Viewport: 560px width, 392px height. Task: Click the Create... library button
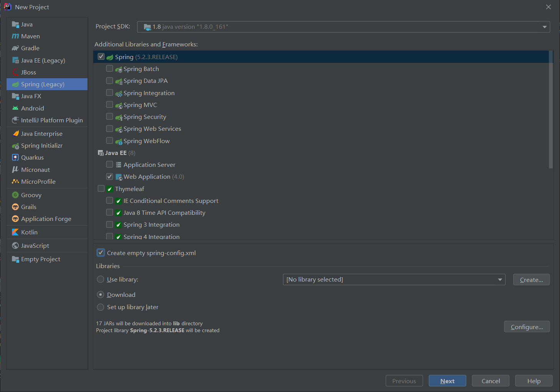(x=531, y=280)
